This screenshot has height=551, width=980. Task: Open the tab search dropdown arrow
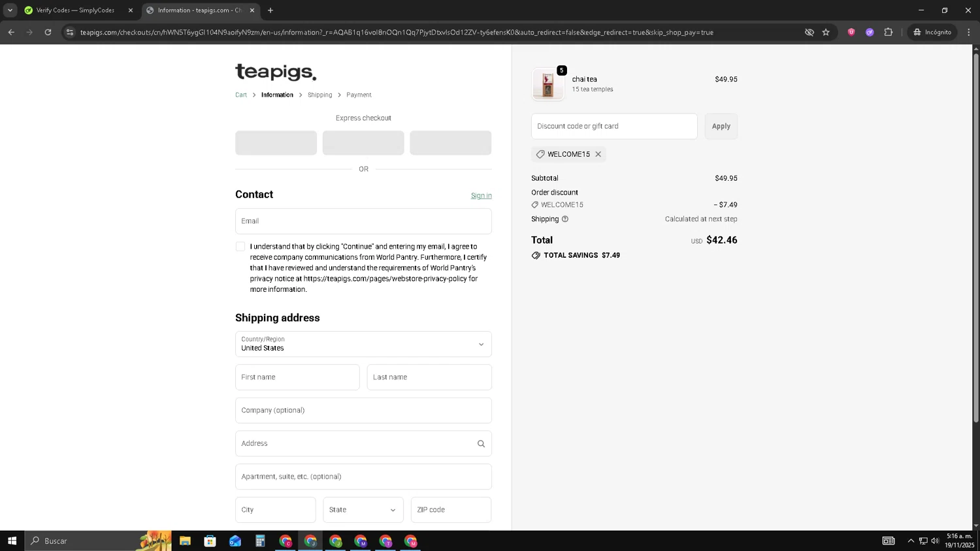10,10
